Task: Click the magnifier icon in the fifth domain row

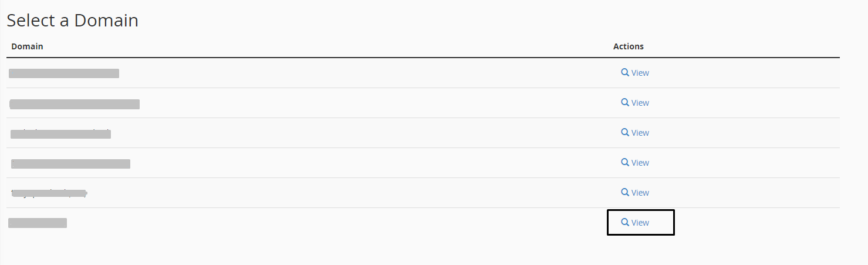Action: click(x=625, y=192)
